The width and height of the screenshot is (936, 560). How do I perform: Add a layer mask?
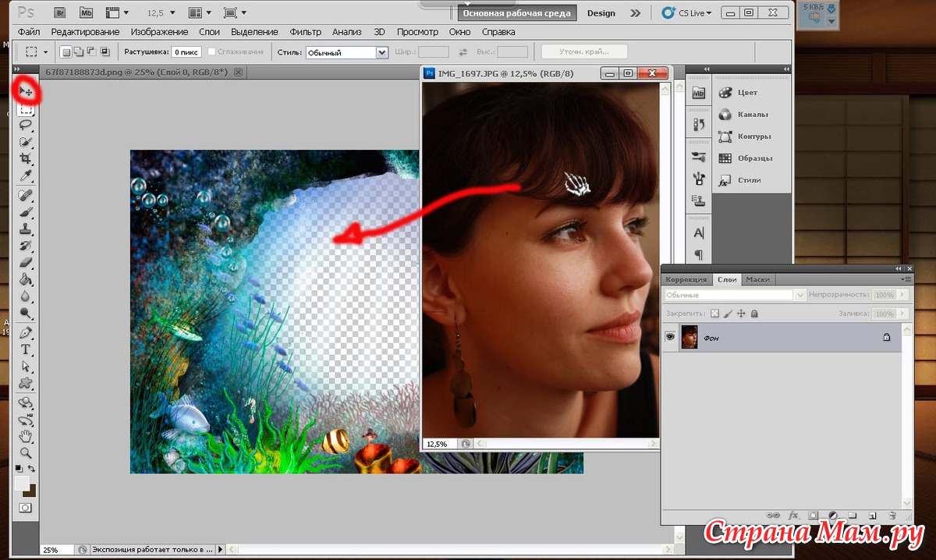[x=813, y=516]
